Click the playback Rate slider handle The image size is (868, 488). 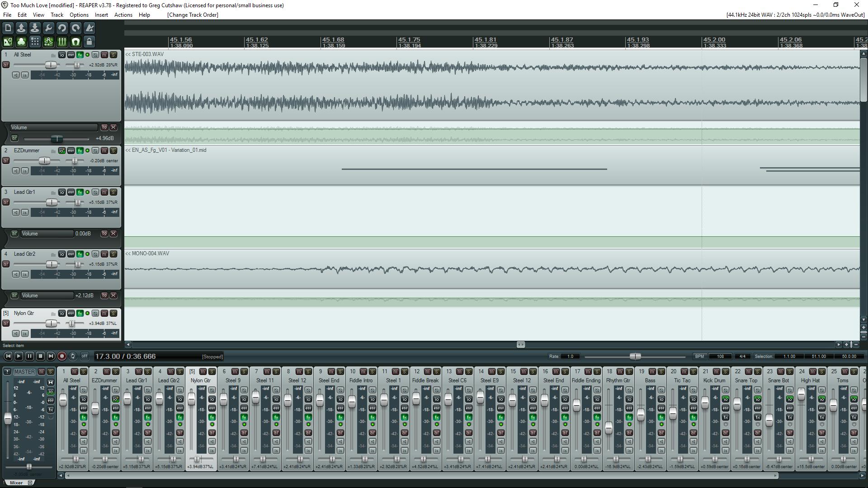point(635,357)
